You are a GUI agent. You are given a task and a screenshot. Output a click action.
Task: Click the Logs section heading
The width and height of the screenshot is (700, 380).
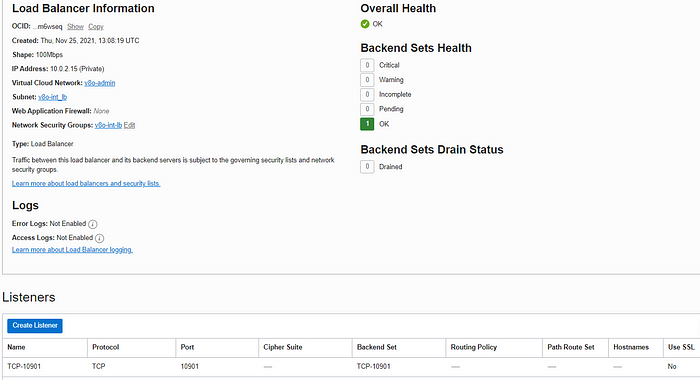coord(25,206)
